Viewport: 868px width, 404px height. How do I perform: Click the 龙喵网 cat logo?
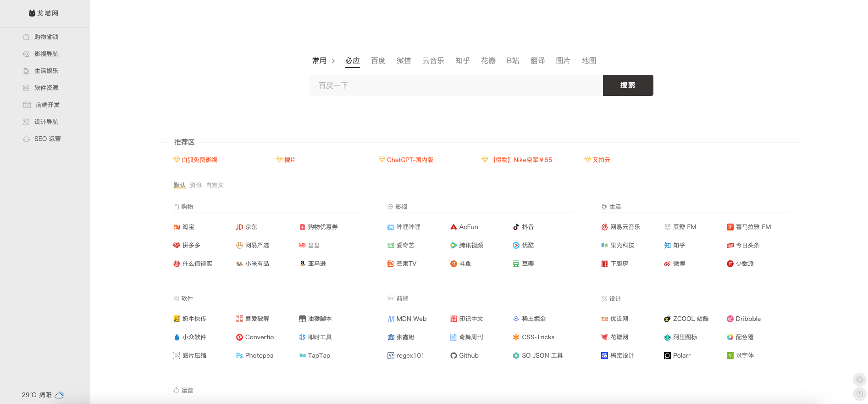(32, 13)
